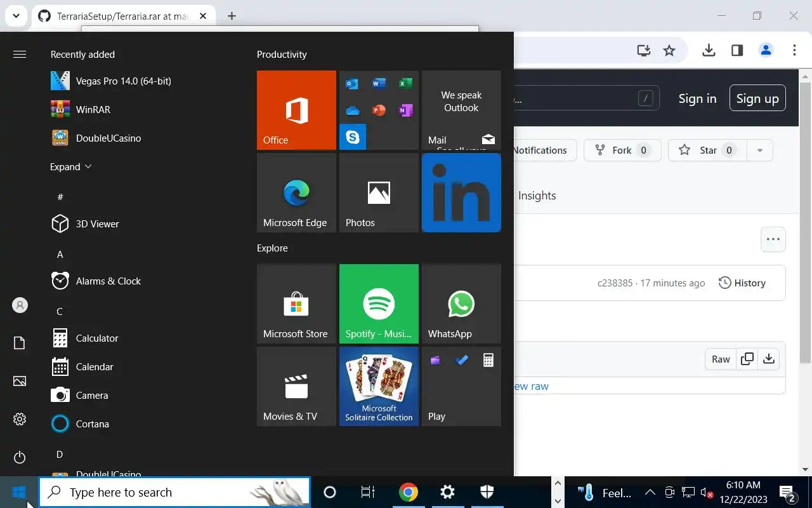Open the Play folder tile

point(461,386)
